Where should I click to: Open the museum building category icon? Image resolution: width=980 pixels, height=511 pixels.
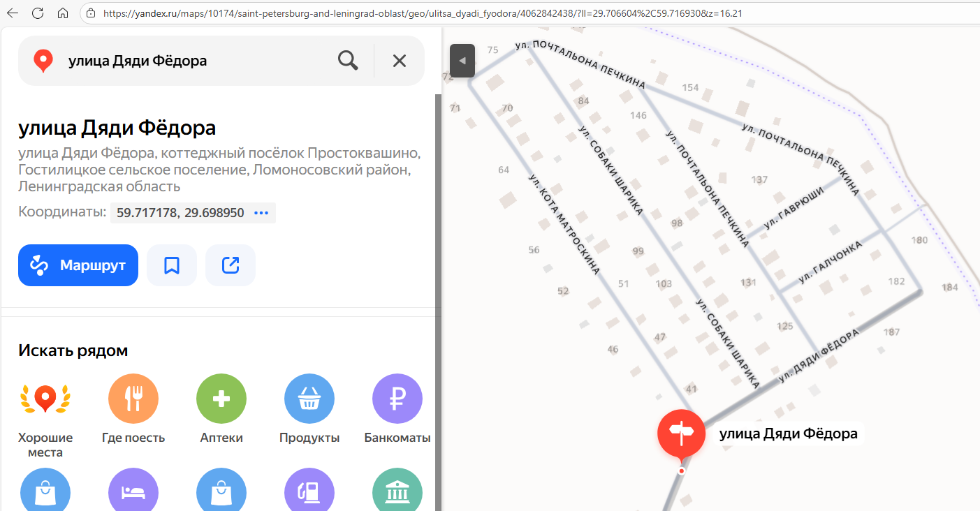[397, 492]
